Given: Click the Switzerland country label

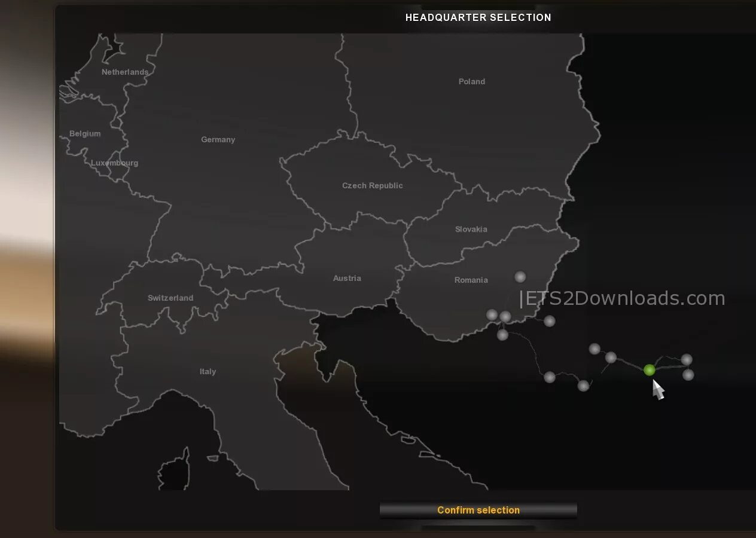Looking at the screenshot, I should click(170, 298).
